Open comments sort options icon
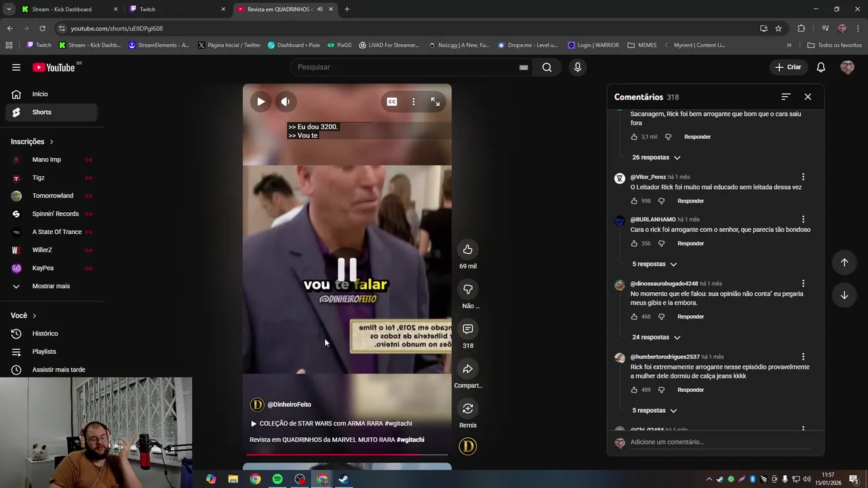 pos(786,97)
